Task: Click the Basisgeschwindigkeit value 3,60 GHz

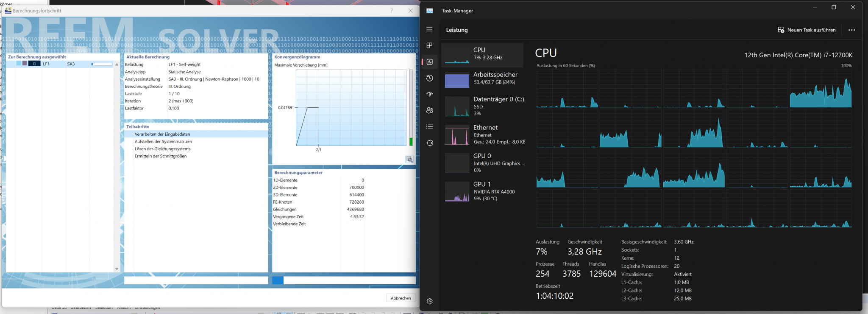Action: point(684,242)
